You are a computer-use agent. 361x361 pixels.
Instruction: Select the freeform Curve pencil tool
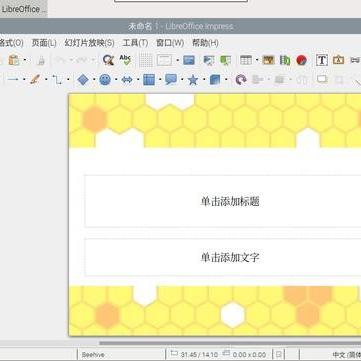[x=35, y=80]
